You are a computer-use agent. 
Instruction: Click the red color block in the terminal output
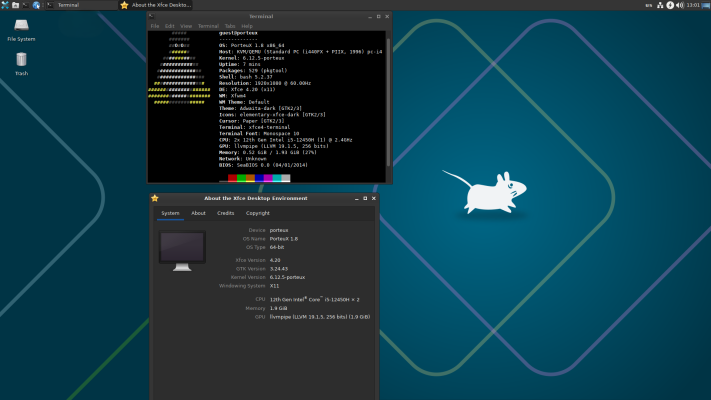[232, 178]
